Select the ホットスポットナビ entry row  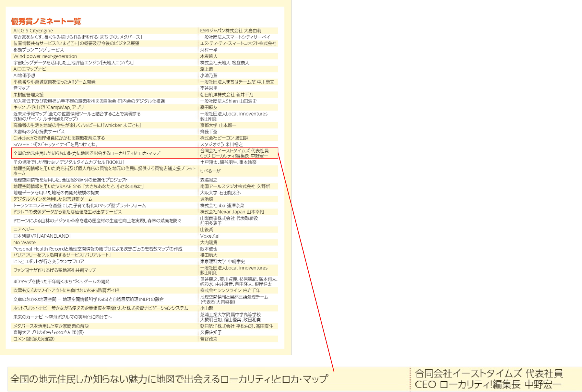click(100, 308)
